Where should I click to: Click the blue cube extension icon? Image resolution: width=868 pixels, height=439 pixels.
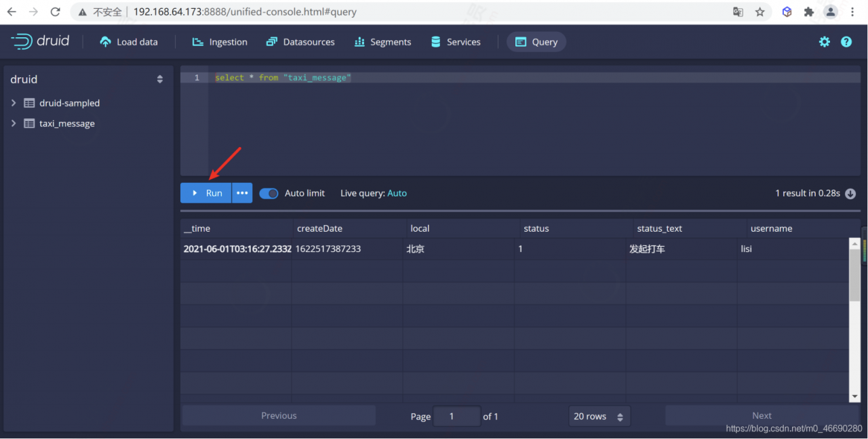787,12
